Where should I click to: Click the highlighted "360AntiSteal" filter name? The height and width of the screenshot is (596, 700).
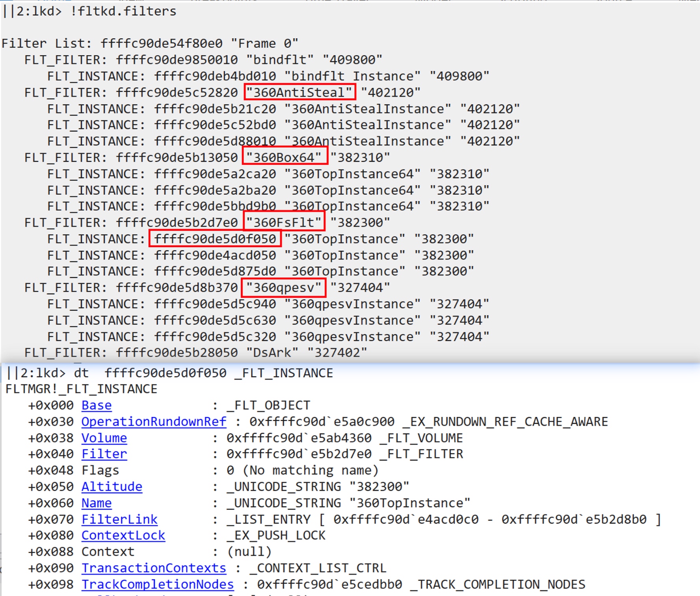[300, 92]
